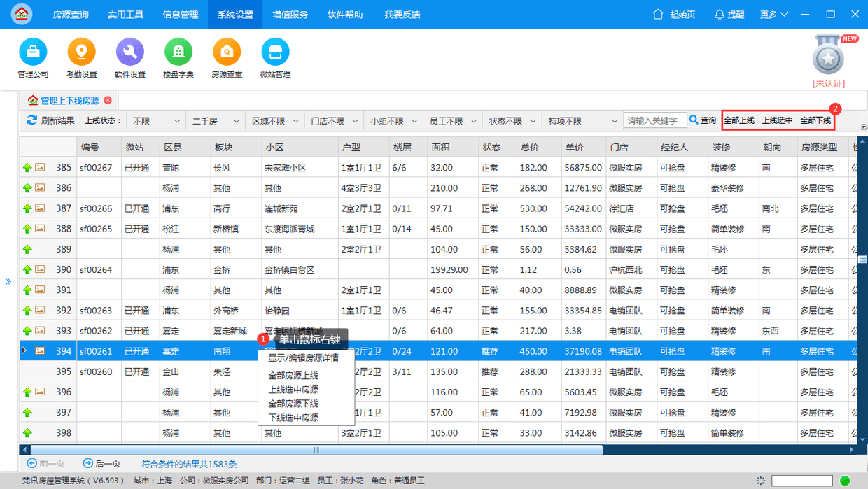The image size is (868, 489).
Task: Open the 实用工具 menu
Action: pyautogui.click(x=125, y=14)
